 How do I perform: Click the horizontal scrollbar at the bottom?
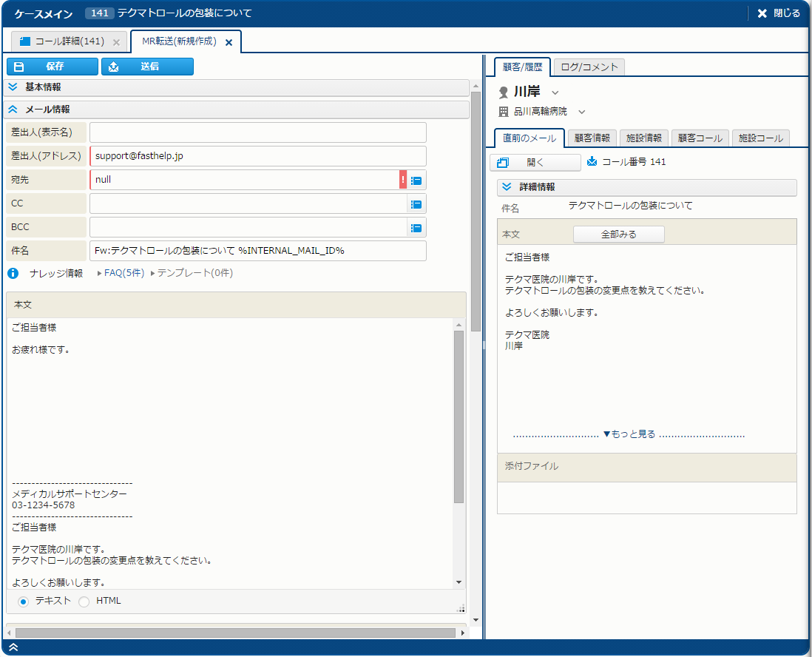235,633
